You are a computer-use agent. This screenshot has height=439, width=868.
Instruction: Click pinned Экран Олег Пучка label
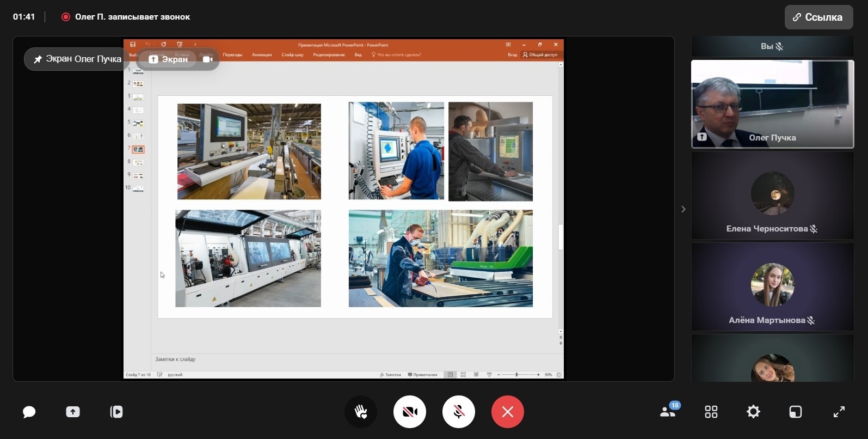pos(78,59)
